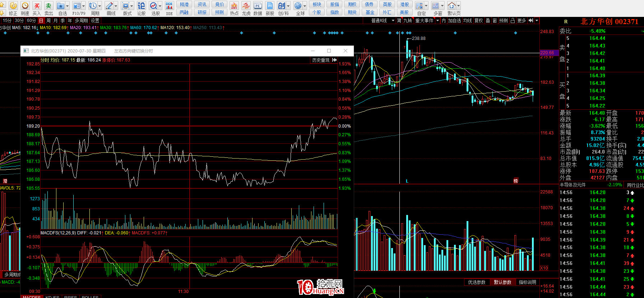Expand the 自选 watchlist dropdown arrow

67,6
